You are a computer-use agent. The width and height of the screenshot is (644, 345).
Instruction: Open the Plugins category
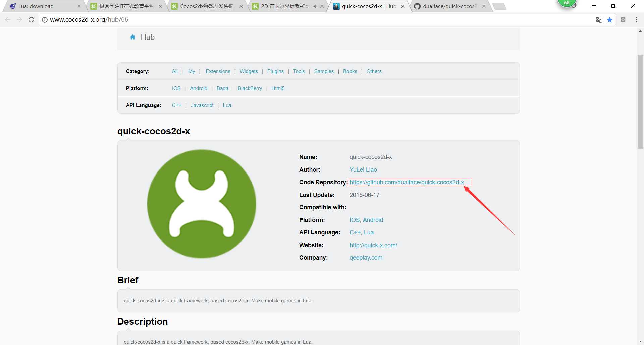pyautogui.click(x=275, y=71)
